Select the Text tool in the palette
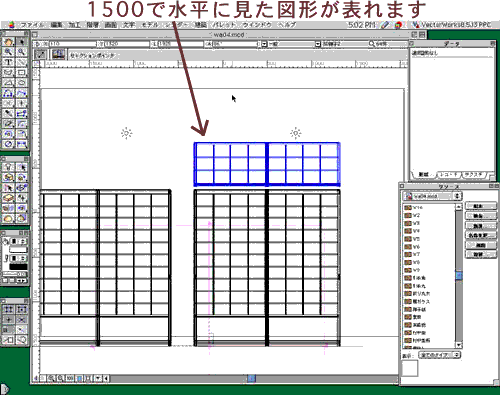This screenshot has width=500, height=395. [8, 62]
